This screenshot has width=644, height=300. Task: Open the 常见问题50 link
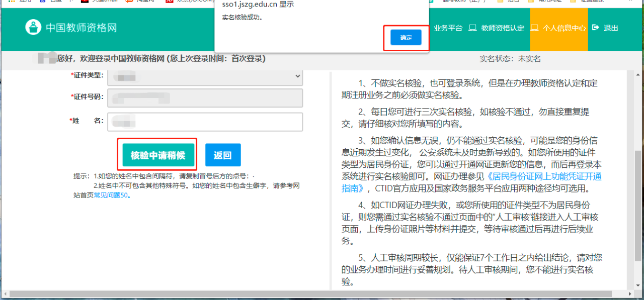[112, 195]
